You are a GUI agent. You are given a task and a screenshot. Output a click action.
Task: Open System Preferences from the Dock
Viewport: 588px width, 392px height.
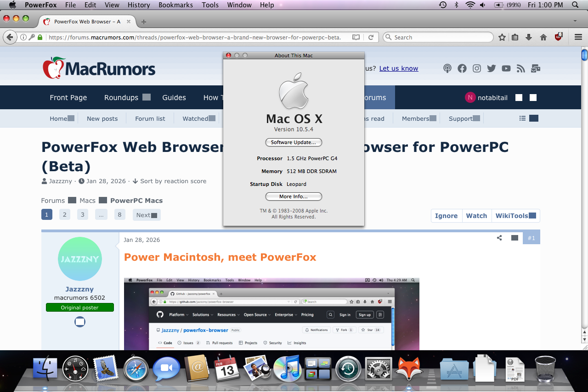[x=379, y=369]
